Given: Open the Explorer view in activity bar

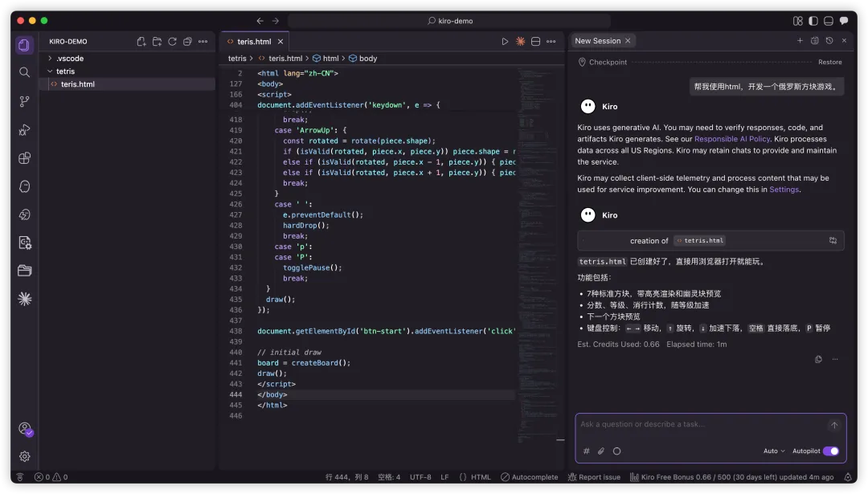Looking at the screenshot, I should tap(24, 45).
